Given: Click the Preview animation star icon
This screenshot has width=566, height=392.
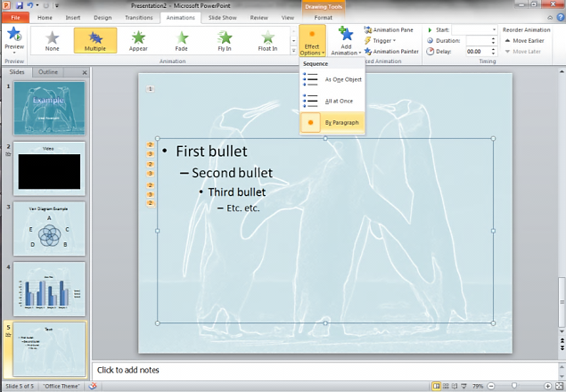Looking at the screenshot, I should point(14,35).
